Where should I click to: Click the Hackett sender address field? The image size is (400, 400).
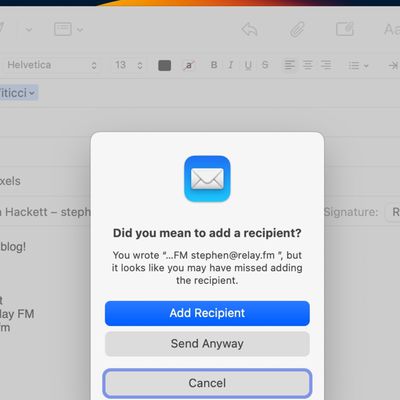(45, 212)
